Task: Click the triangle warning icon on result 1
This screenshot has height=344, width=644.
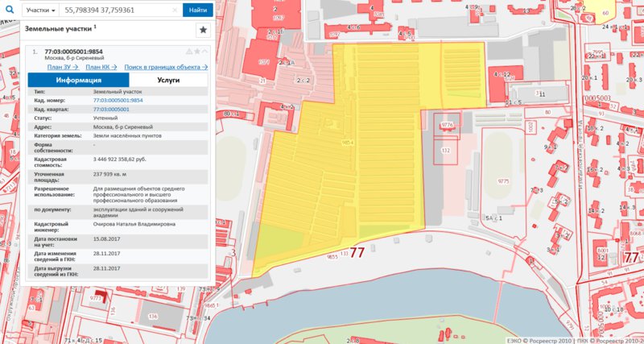Action: pyautogui.click(x=189, y=52)
